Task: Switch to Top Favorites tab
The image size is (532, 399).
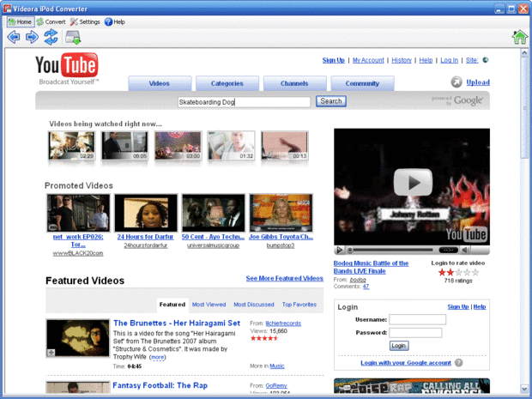Action: [x=299, y=305]
